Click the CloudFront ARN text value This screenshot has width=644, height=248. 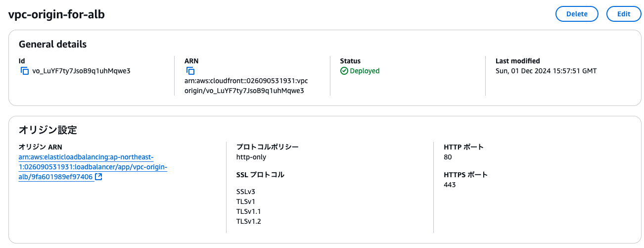tap(249, 86)
